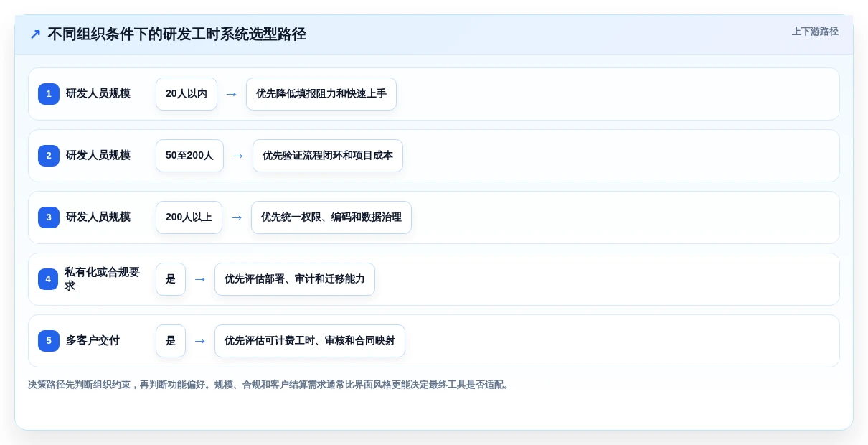Select step number 5 badge
Viewport: 868px width, 445px height.
(49, 341)
